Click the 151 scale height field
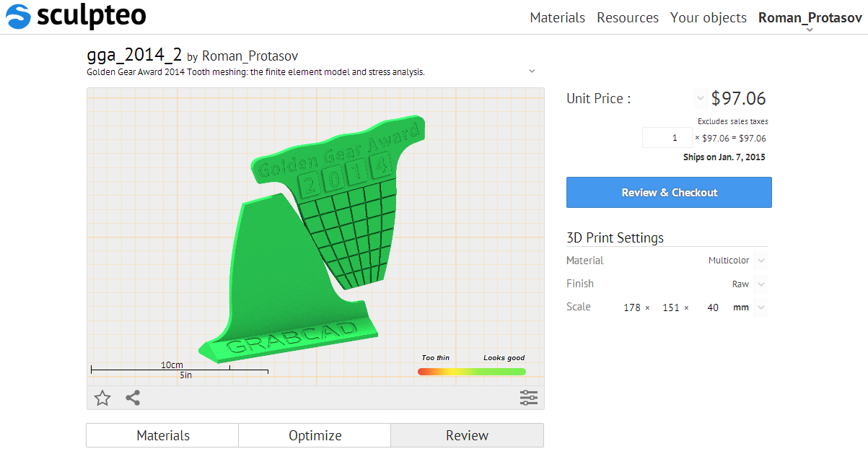 671,307
